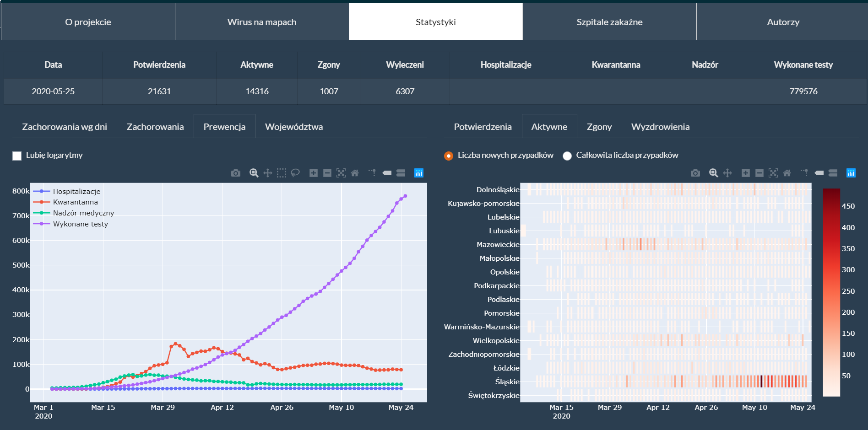Image resolution: width=868 pixels, height=430 pixels.
Task: Select the Aktywne heatmap tab
Action: pos(549,127)
